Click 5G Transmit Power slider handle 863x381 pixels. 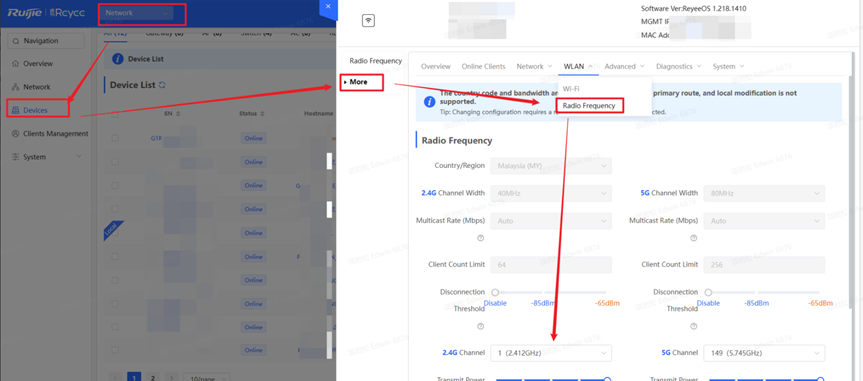[x=820, y=379]
